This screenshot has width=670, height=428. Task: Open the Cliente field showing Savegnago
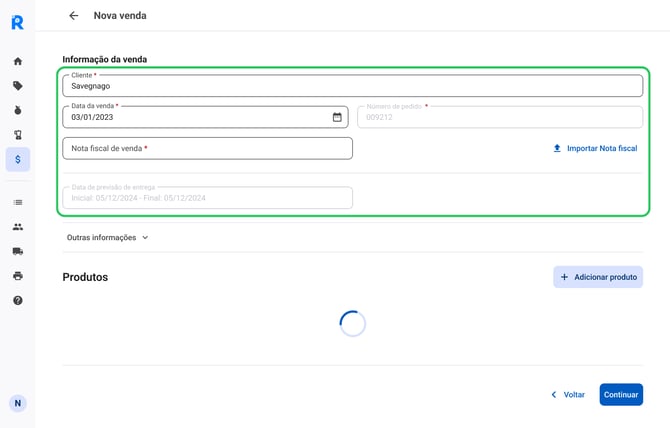353,86
